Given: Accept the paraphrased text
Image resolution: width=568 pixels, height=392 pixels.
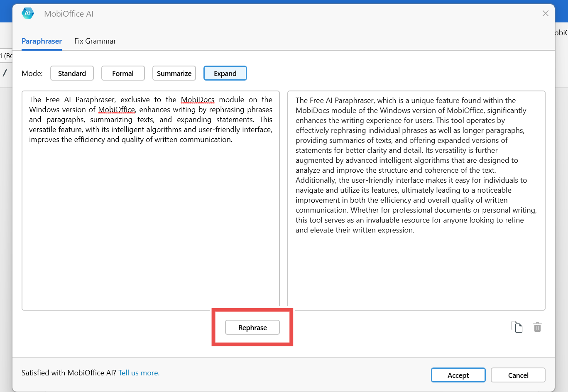Looking at the screenshot, I should [458, 375].
